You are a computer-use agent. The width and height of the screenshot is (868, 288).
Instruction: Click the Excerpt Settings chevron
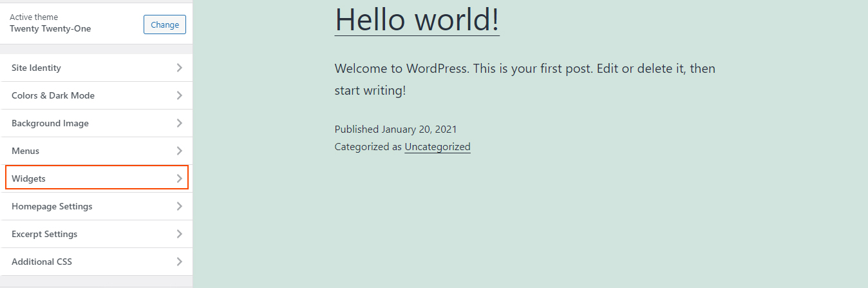coord(180,234)
